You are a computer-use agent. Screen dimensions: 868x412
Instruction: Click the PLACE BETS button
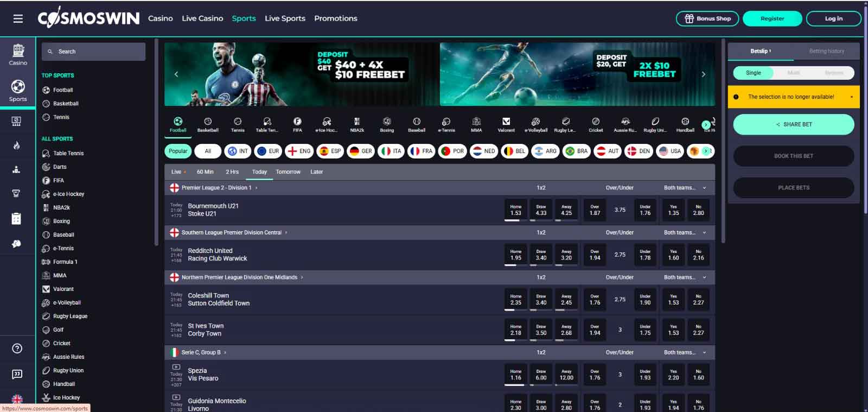pos(794,188)
